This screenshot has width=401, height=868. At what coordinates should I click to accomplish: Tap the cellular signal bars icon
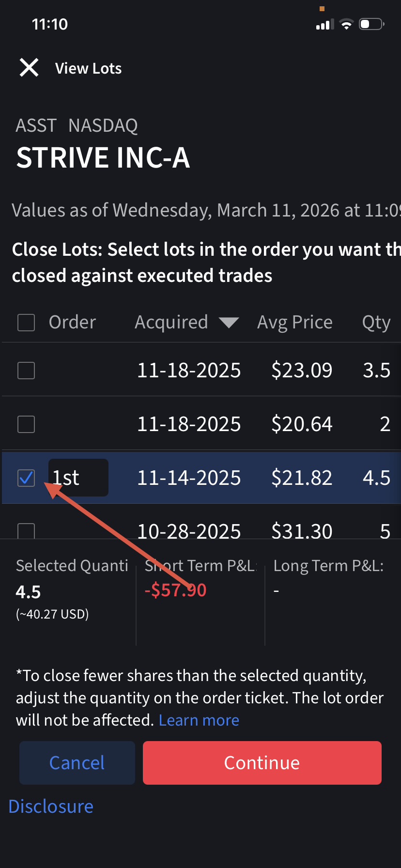325,25
